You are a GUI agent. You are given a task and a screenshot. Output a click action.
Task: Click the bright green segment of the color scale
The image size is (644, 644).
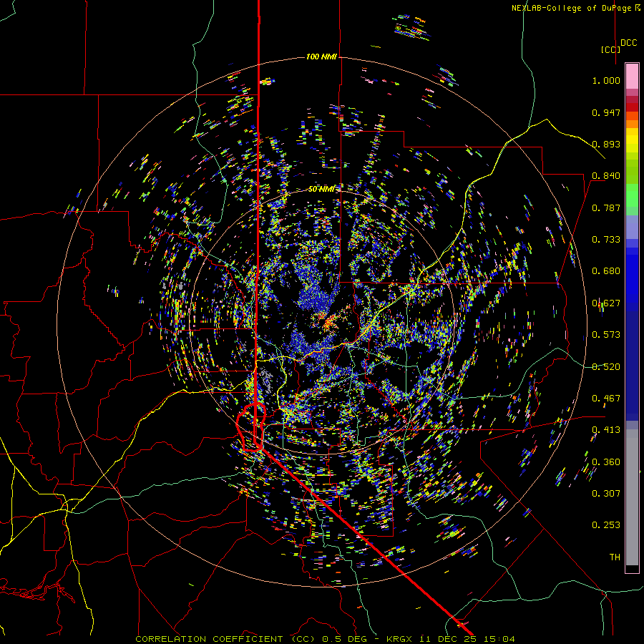632,195
